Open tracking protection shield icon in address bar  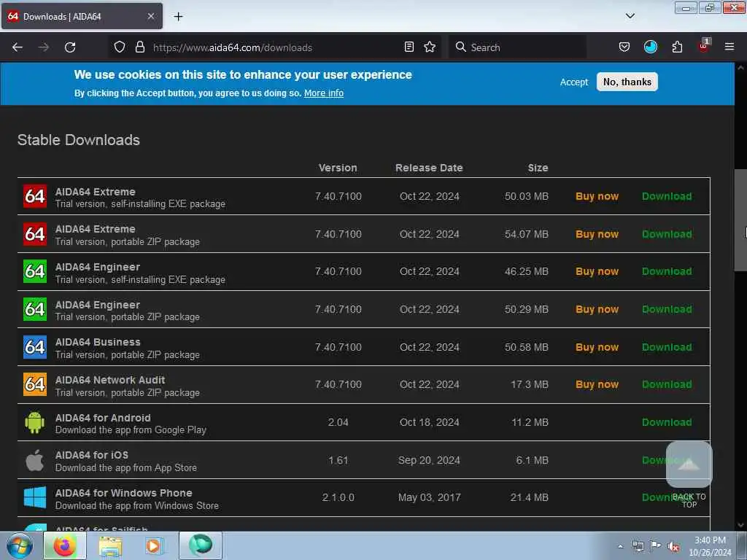pos(120,47)
